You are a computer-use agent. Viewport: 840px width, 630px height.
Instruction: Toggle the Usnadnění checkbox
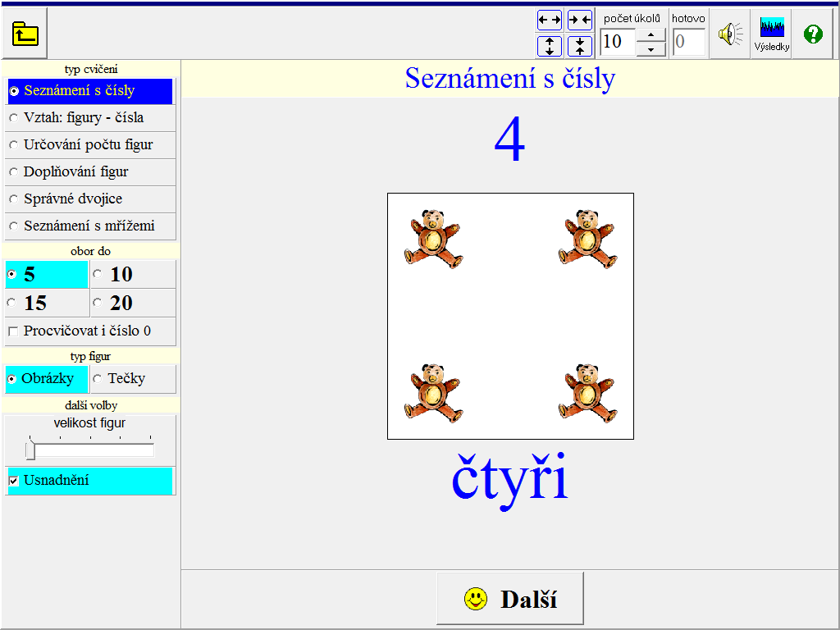click(13, 481)
